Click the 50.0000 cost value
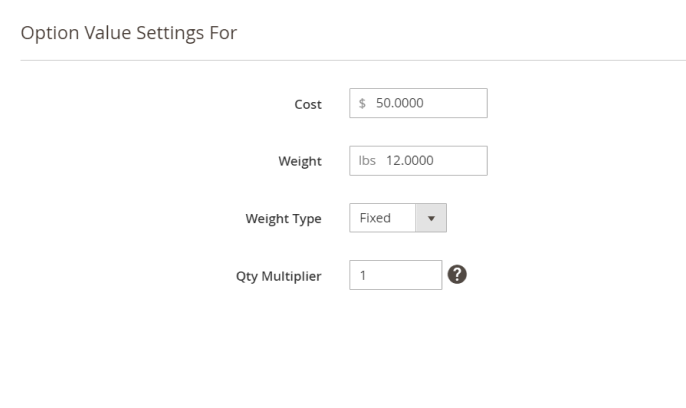Viewport: 686px width, 408px height. 400,103
